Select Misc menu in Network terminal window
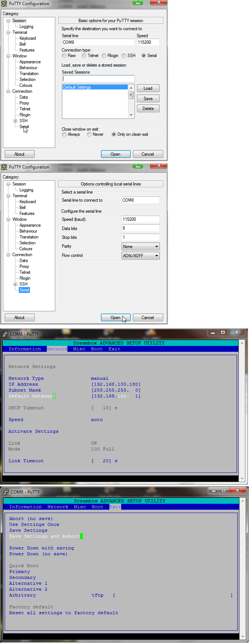This screenshot has height=644, width=249. click(79, 349)
